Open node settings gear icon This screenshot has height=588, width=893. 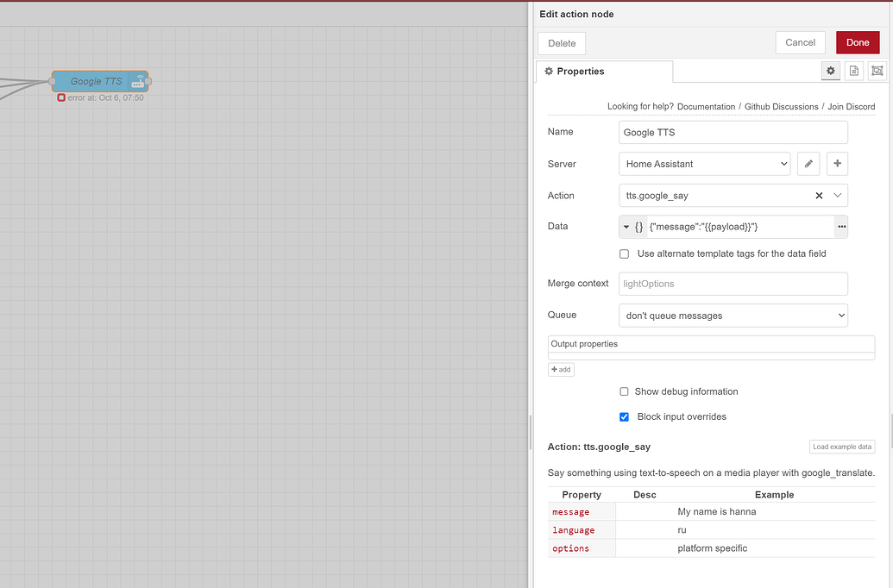(x=830, y=71)
